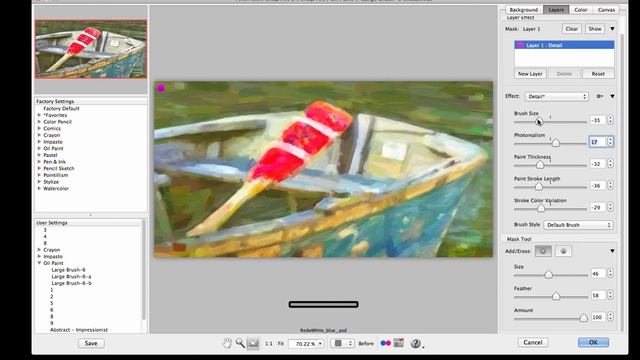Expand the Comics factory group
Screen dimensions: 640x360
click(x=39, y=128)
